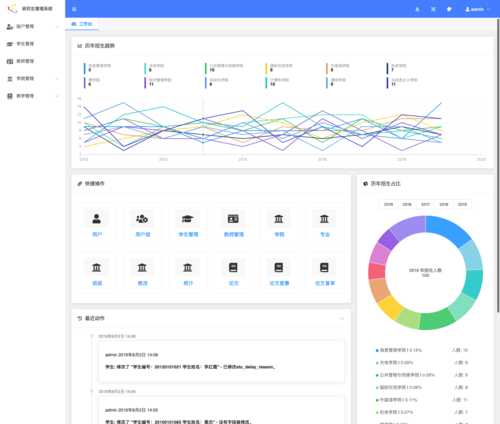Open the 用户组 quick link label

coord(143,234)
